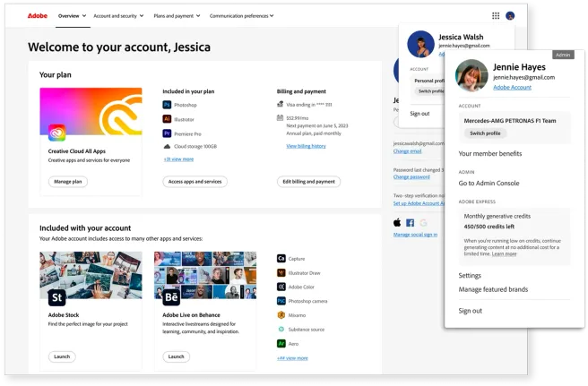Screen dimensions: 588x386
Task: Click Switch profile in Jessica's panel
Action: 429,91
